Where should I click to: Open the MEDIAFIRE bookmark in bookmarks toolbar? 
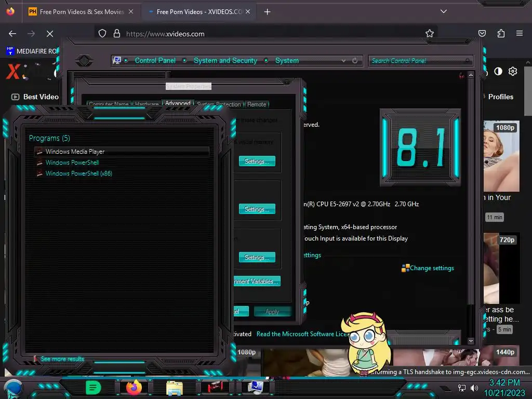(x=32, y=51)
